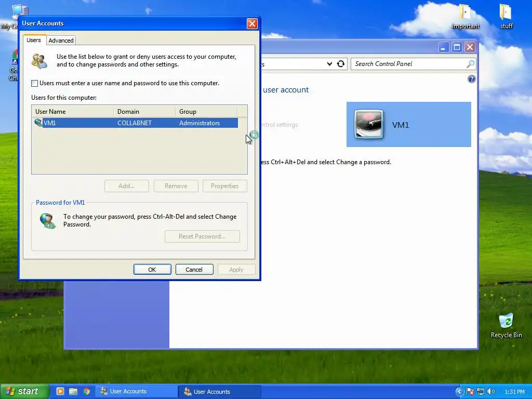532x399 pixels.
Task: Click network tray icon
Action: click(481, 392)
